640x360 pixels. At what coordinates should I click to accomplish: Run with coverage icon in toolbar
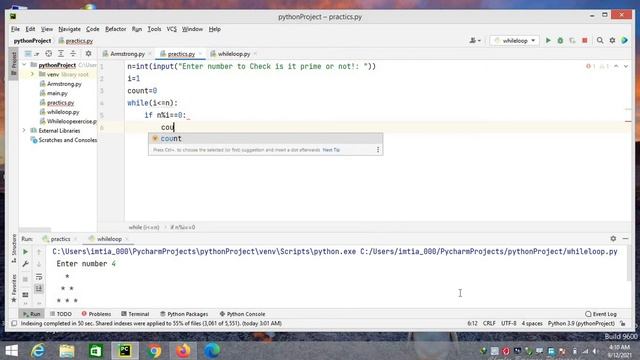pos(572,40)
